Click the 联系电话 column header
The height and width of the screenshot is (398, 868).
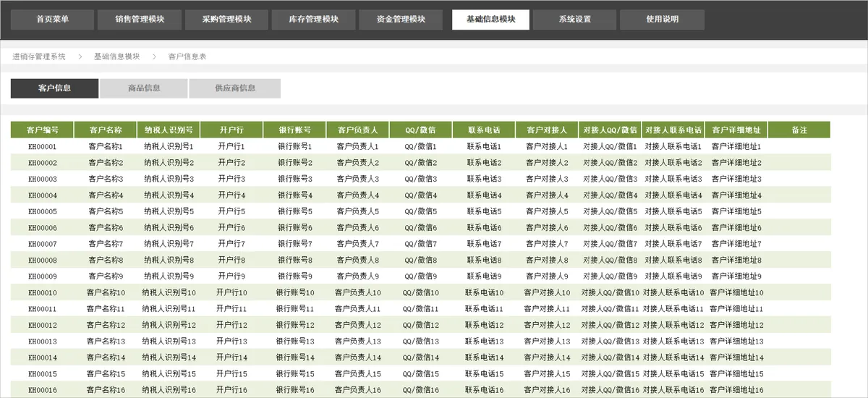(484, 130)
